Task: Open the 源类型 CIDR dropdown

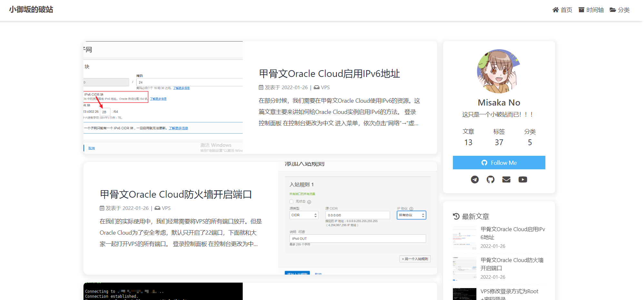Action: click(x=303, y=215)
